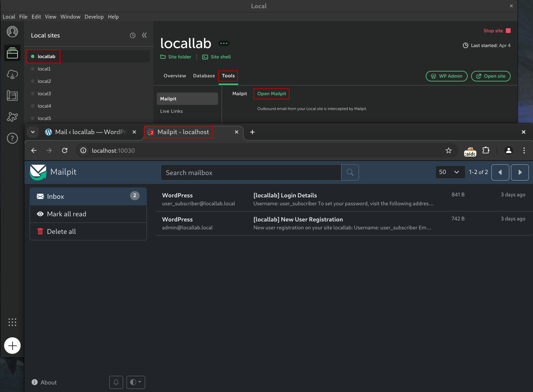Open the Develop menu

[x=94, y=17]
